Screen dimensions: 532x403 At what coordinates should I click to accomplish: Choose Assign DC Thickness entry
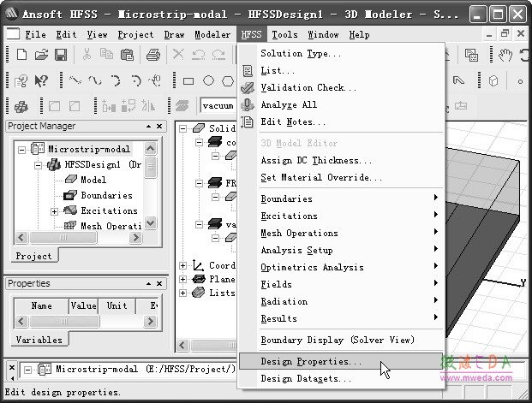[x=341, y=160]
